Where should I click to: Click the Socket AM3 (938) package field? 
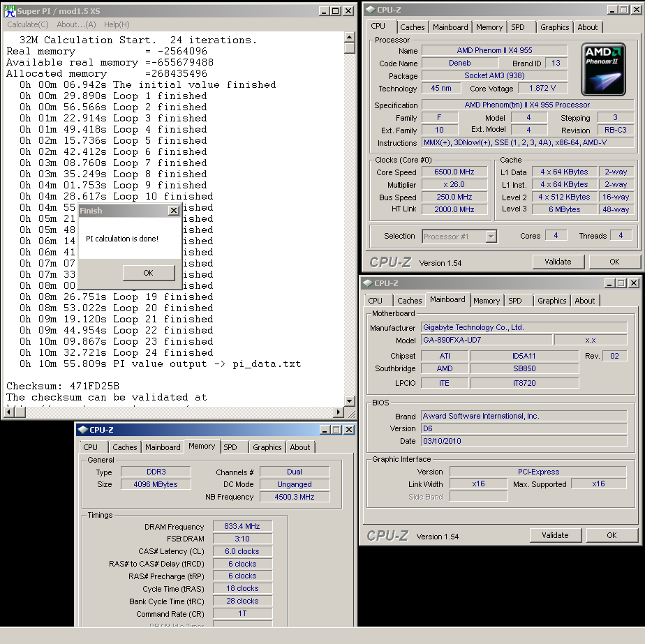pyautogui.click(x=495, y=75)
